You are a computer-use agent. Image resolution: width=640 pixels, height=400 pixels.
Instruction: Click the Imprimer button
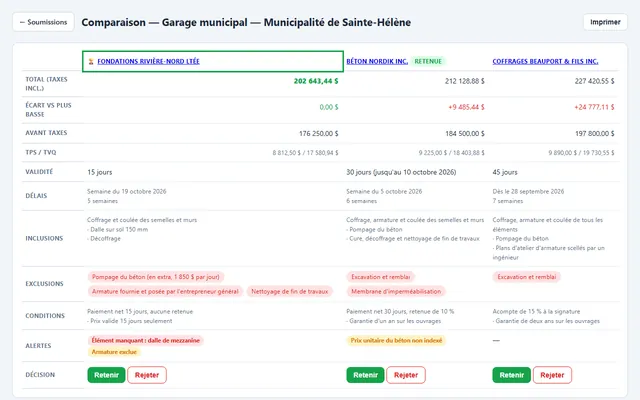click(605, 22)
